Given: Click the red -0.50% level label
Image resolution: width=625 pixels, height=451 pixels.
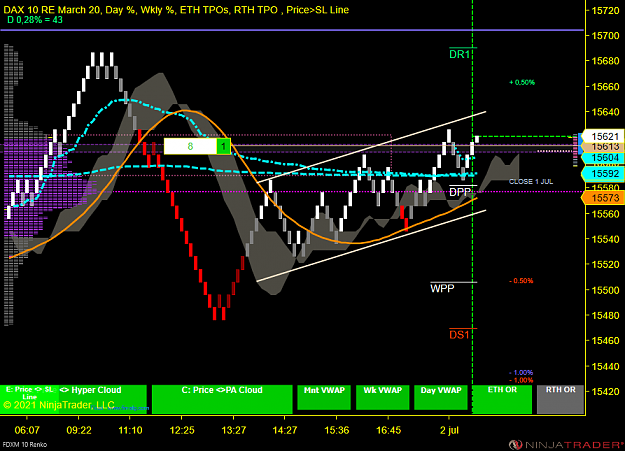Looking at the screenshot, I should [x=521, y=281].
